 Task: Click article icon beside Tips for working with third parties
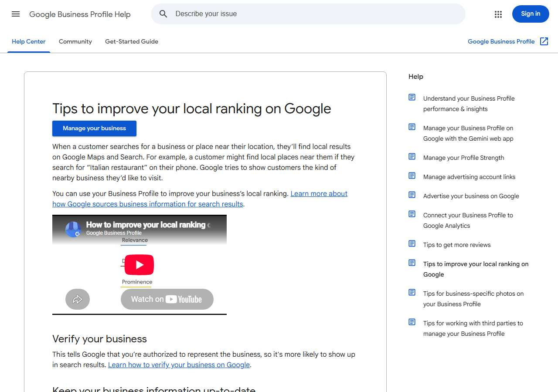412,322
